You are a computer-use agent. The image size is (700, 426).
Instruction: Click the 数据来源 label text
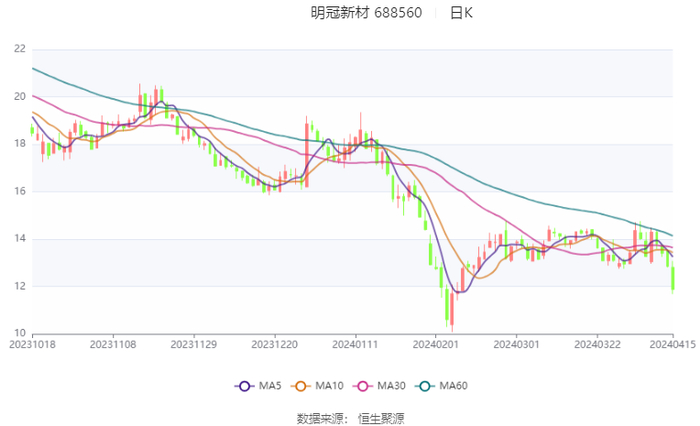(321, 415)
